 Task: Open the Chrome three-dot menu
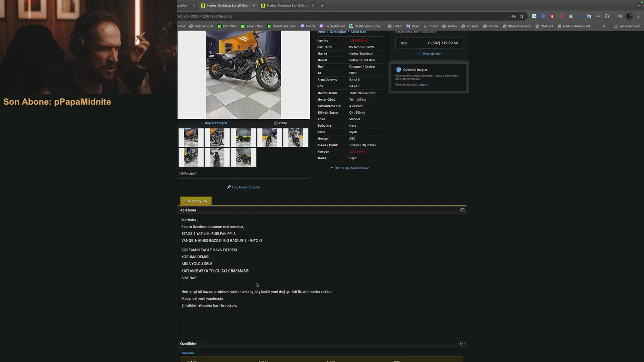click(638, 16)
